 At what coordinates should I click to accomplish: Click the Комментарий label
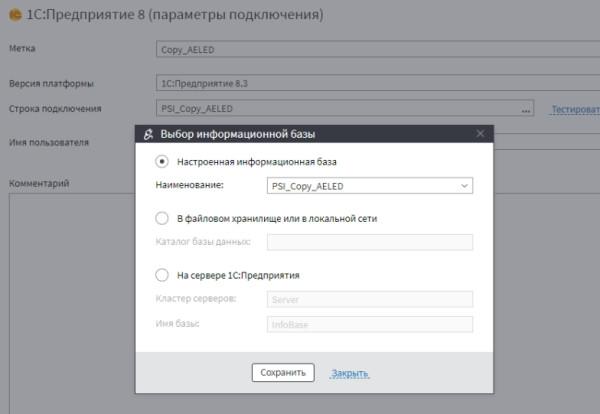pyautogui.click(x=39, y=183)
